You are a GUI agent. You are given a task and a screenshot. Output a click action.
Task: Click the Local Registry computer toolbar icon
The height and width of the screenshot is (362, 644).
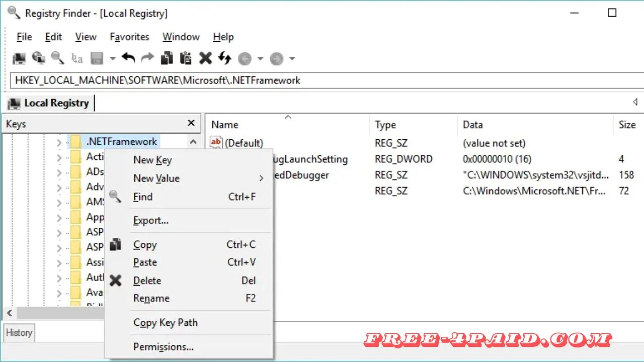[x=19, y=58]
